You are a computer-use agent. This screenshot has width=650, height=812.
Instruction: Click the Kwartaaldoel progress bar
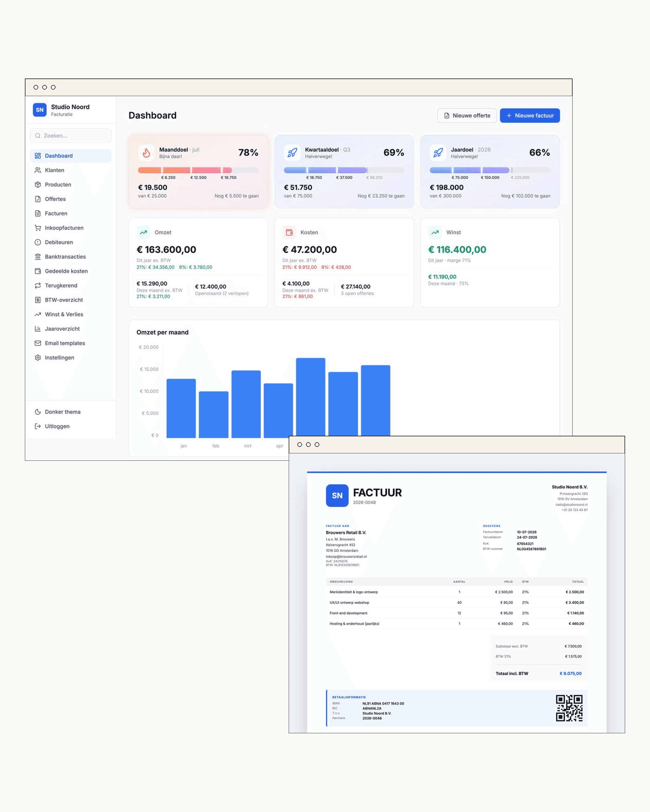pyautogui.click(x=344, y=170)
